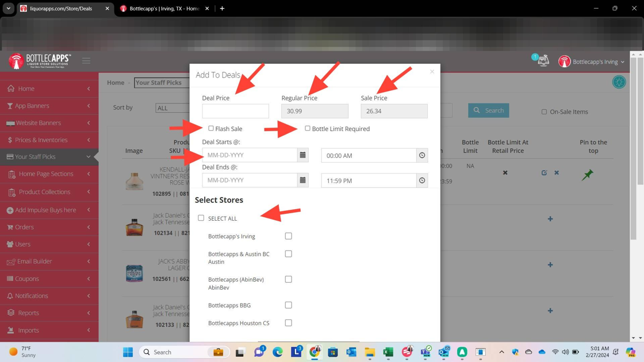The image size is (644, 362).
Task: Click the Bottlecapps logo
Action: (x=40, y=61)
